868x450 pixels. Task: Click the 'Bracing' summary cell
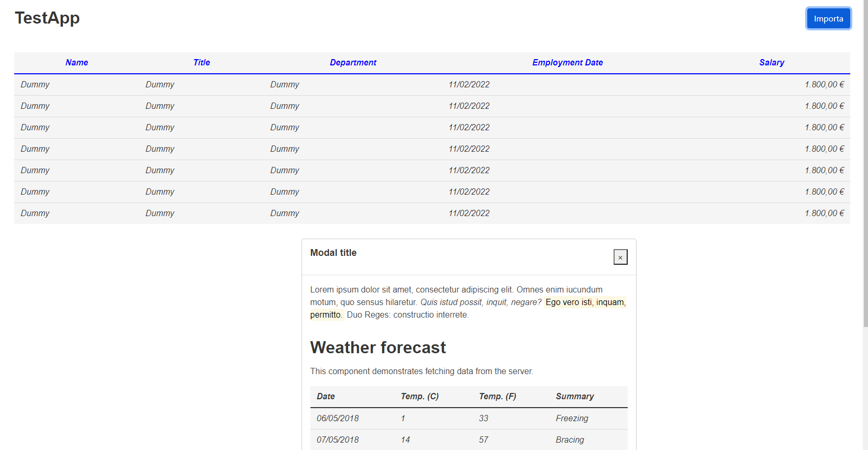tap(570, 440)
